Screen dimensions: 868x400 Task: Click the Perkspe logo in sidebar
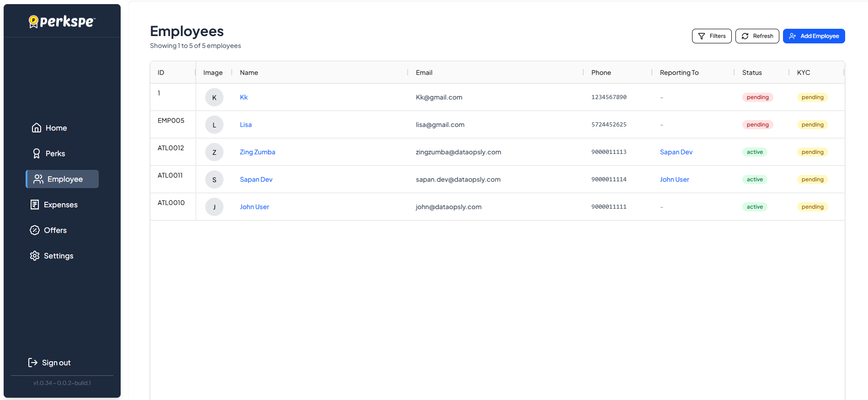coord(62,21)
